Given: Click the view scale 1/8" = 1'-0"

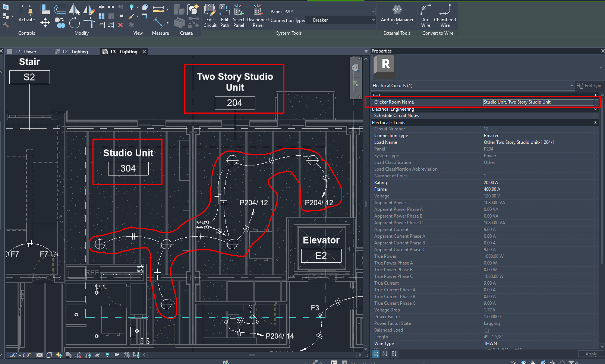Looking at the screenshot, I should pos(20,355).
